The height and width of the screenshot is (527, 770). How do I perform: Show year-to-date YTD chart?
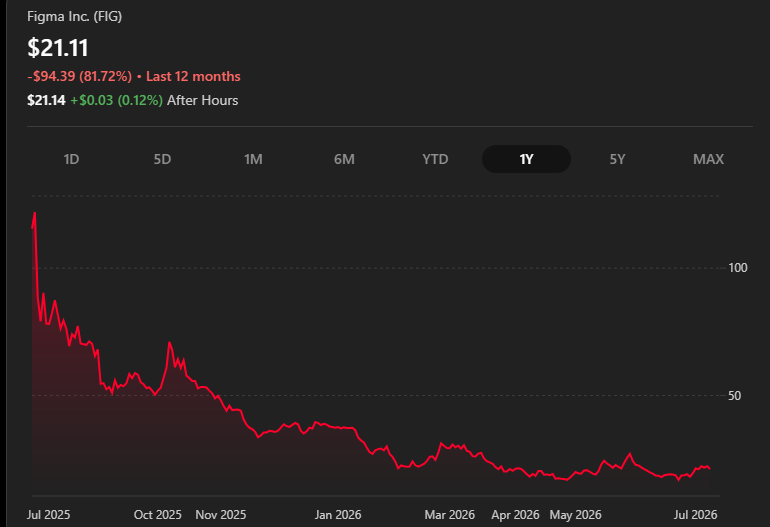point(435,159)
